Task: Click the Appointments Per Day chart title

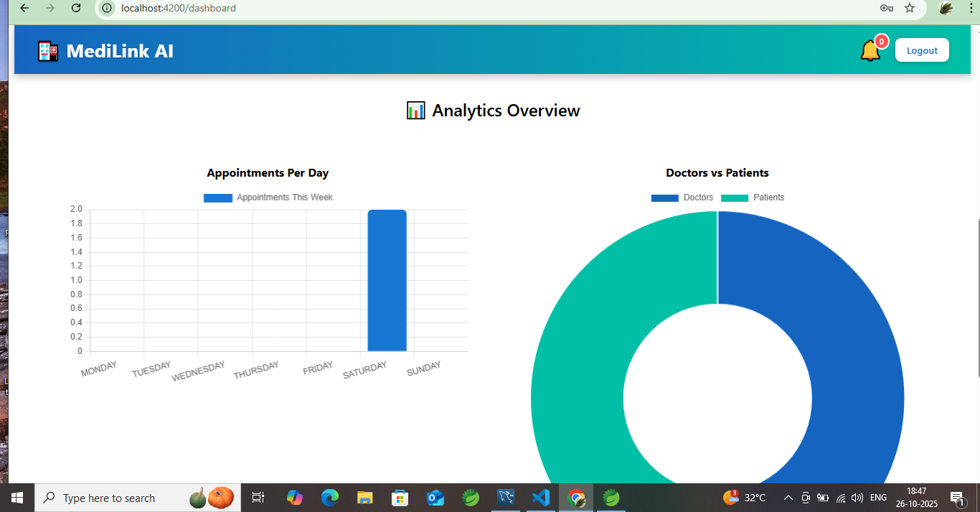Action: 268,173
